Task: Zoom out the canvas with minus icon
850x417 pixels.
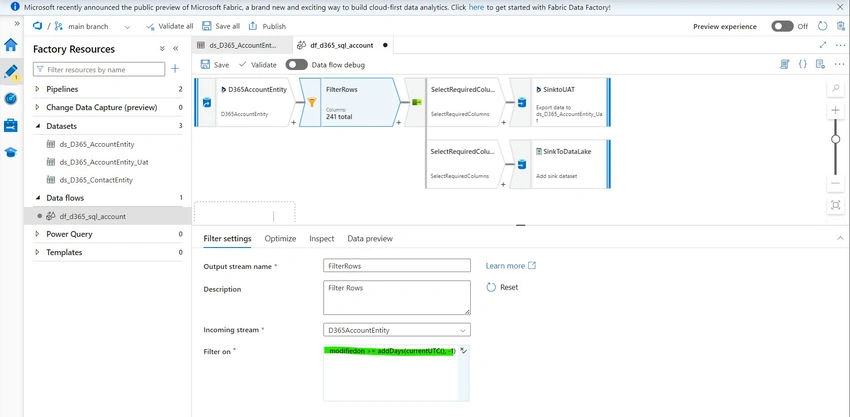Action: (x=835, y=183)
